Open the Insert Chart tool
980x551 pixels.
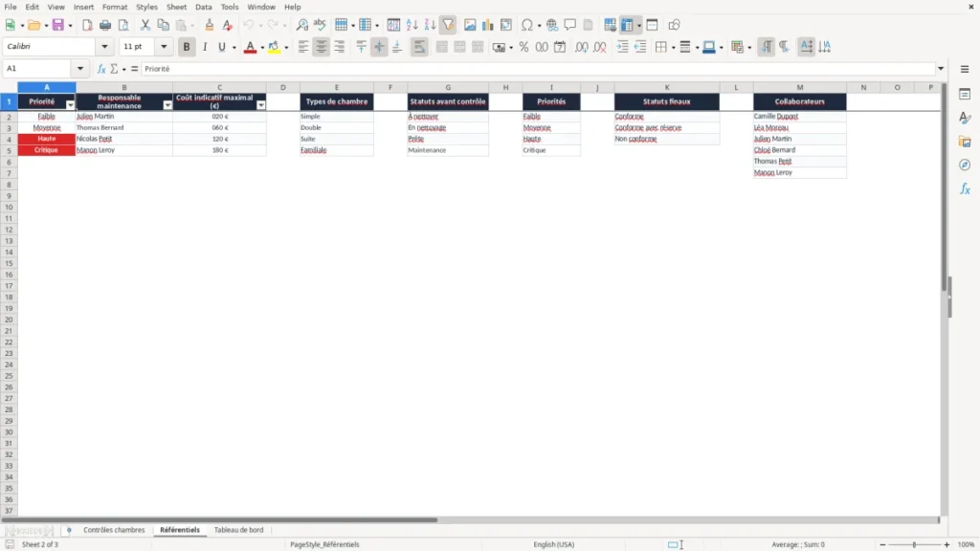tap(487, 25)
